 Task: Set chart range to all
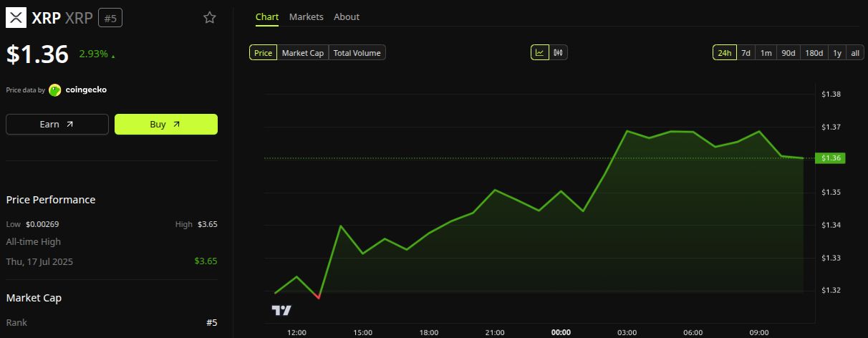(856, 52)
